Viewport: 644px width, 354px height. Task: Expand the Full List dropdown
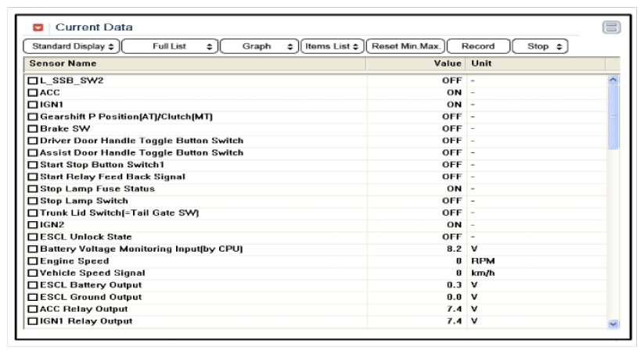click(170, 46)
